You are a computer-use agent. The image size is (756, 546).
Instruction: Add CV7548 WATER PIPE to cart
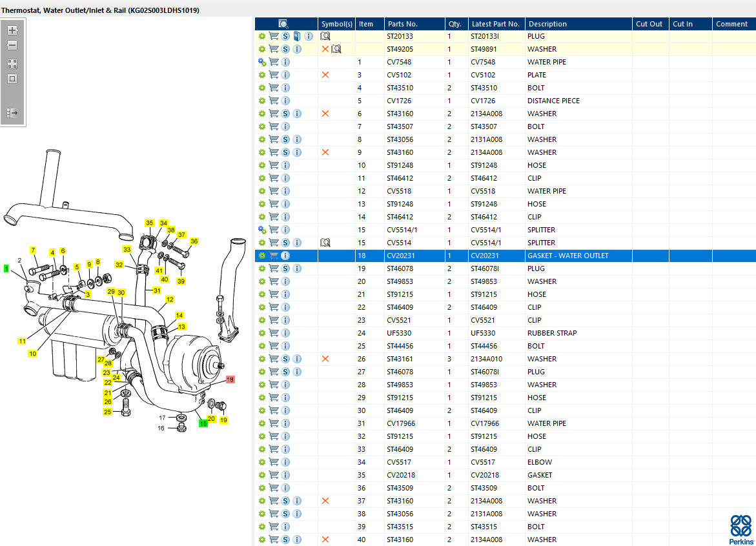tap(273, 62)
